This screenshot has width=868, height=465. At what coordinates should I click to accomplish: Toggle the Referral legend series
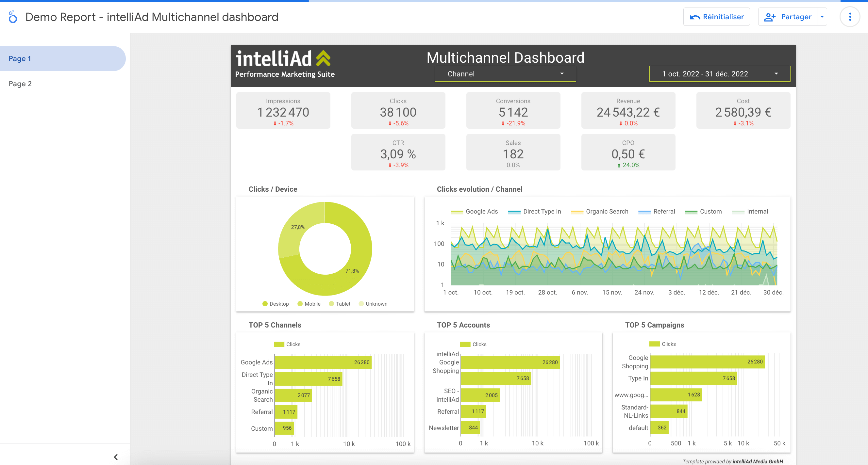(x=656, y=212)
